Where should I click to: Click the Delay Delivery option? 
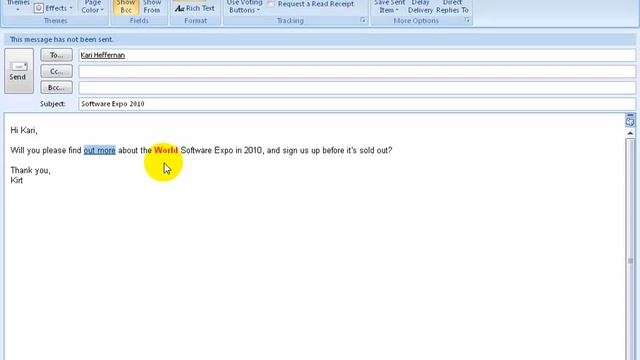click(420, 7)
